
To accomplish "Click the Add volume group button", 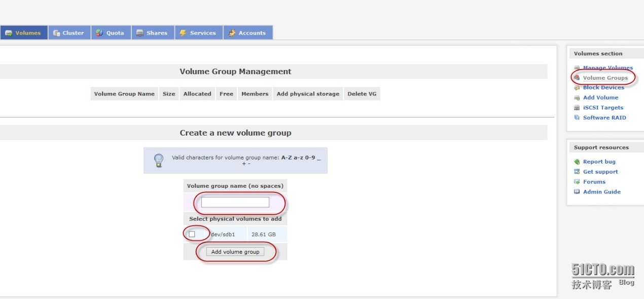I will [x=235, y=252].
